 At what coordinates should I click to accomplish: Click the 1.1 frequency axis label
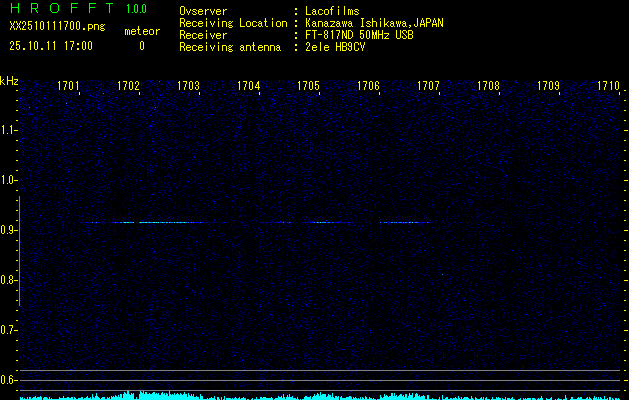[9, 129]
